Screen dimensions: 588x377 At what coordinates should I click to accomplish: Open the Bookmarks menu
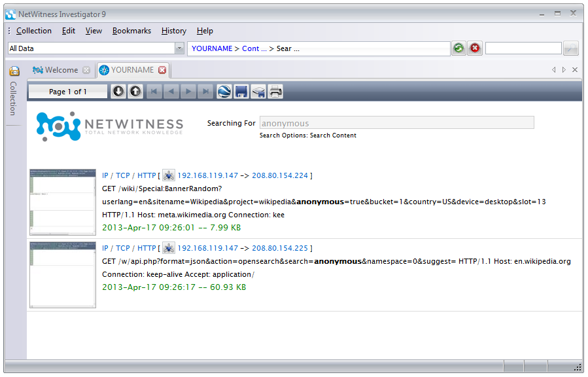pyautogui.click(x=131, y=31)
